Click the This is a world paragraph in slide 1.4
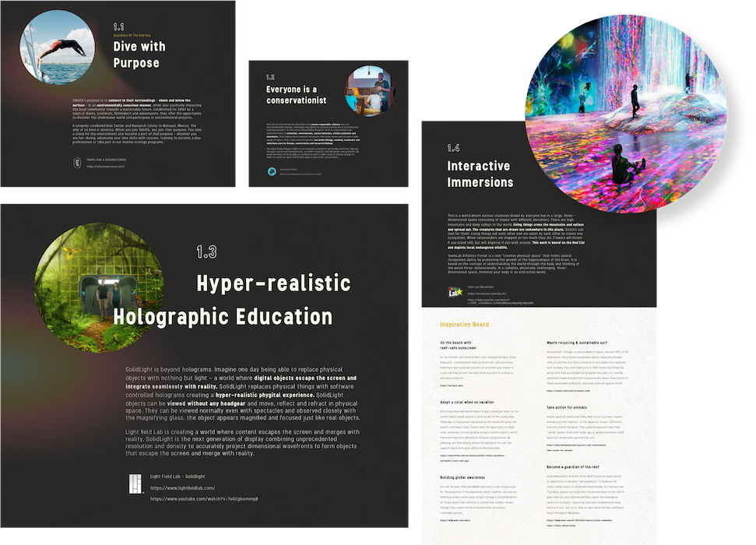Image resolution: width=756 pixels, height=545 pixels. tap(516, 231)
